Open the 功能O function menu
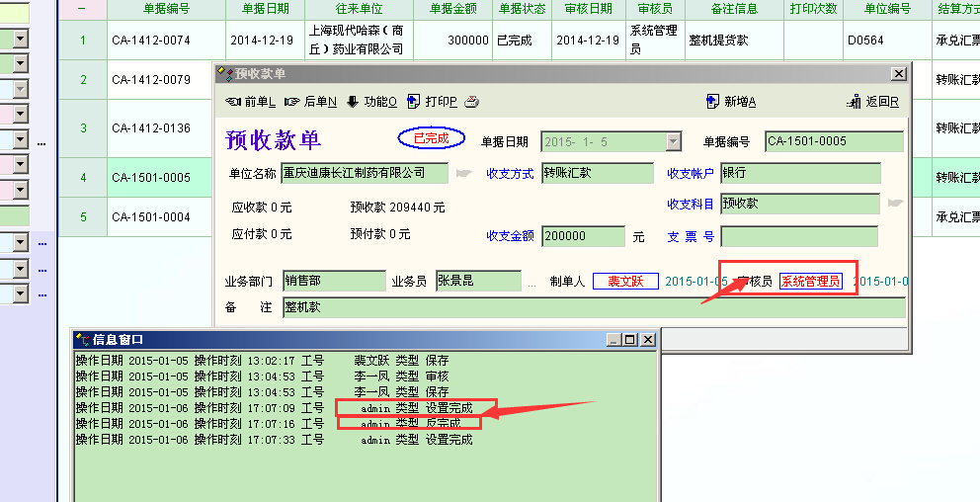The width and height of the screenshot is (980, 502). point(371,102)
